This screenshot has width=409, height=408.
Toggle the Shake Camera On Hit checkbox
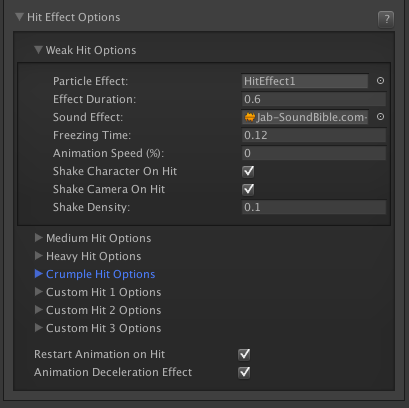(x=248, y=189)
